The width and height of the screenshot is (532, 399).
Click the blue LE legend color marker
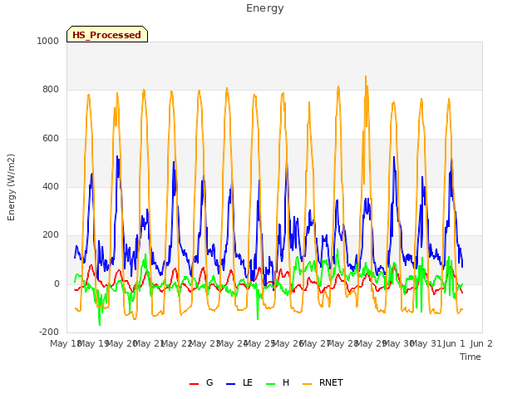pos(230,384)
